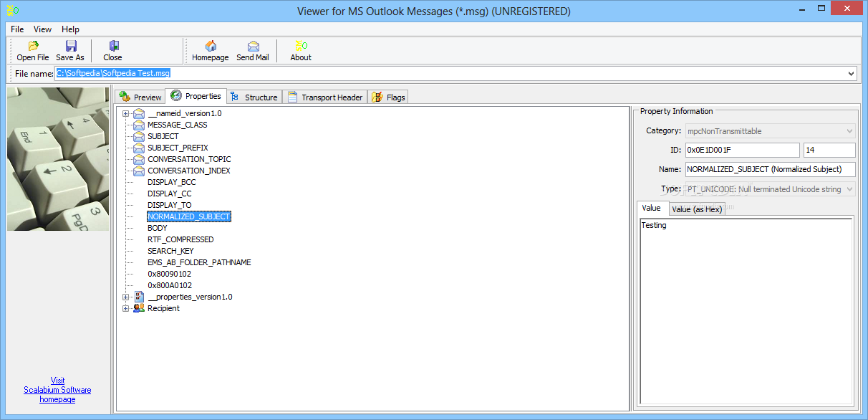Image resolution: width=868 pixels, height=420 pixels.
Task: Open the File menu
Action: [x=17, y=29]
